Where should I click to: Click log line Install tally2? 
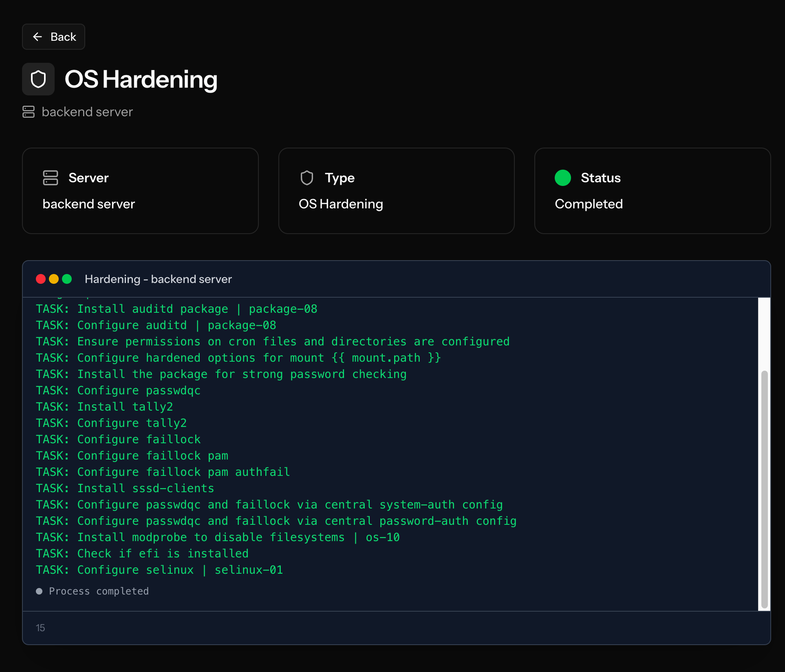104,407
